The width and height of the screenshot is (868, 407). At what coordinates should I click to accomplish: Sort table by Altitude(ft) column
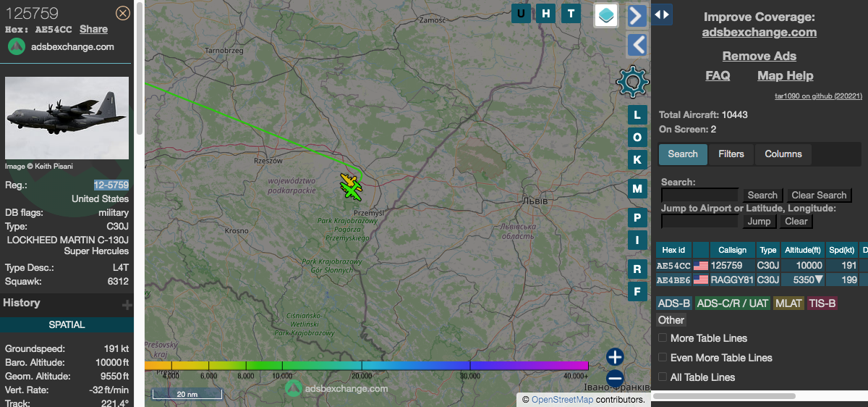[802, 250]
